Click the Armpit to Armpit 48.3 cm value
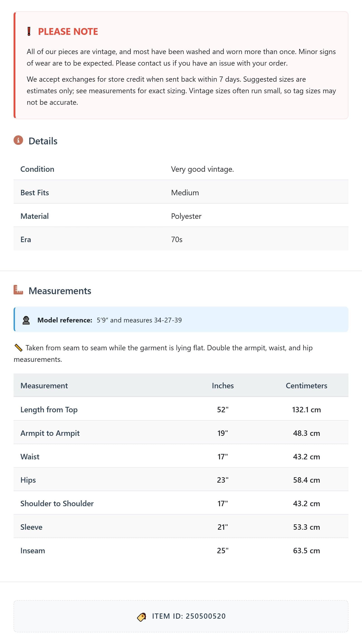 click(307, 433)
